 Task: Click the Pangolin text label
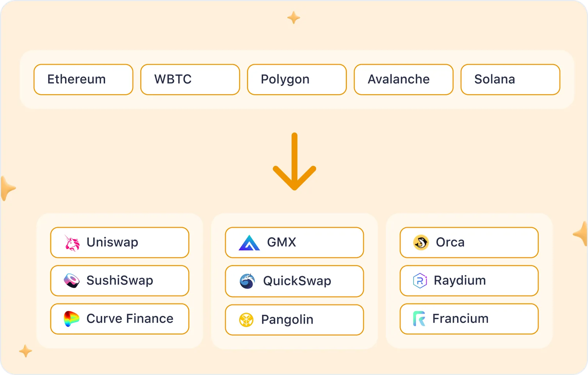click(287, 319)
